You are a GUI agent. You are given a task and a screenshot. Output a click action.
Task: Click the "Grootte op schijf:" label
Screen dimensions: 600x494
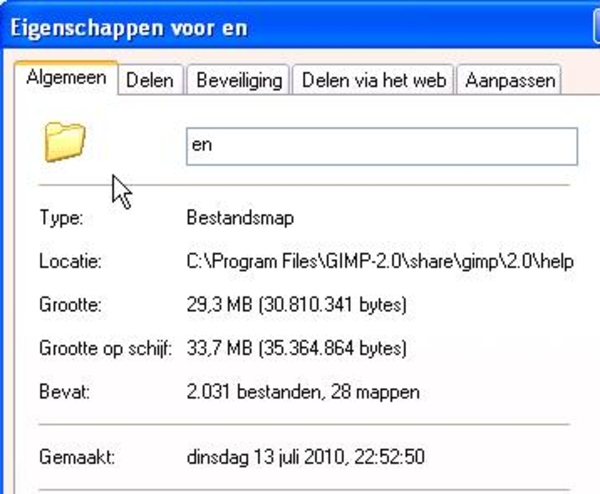click(106, 348)
